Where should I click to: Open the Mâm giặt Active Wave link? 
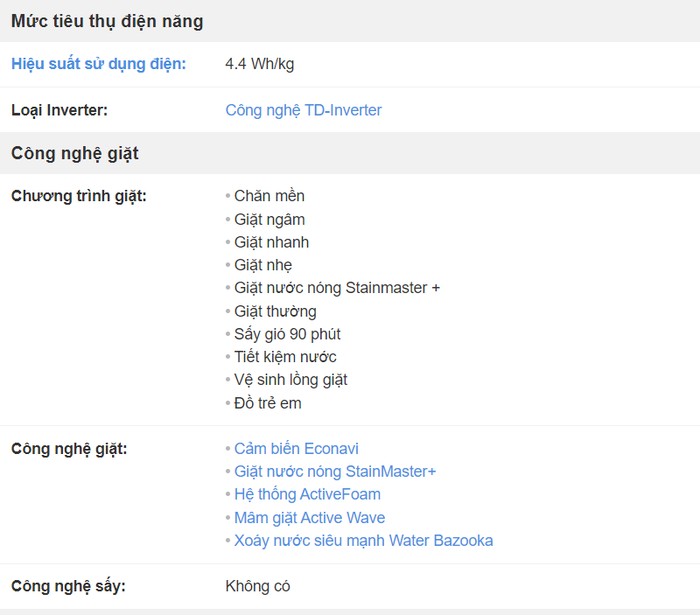(310, 518)
